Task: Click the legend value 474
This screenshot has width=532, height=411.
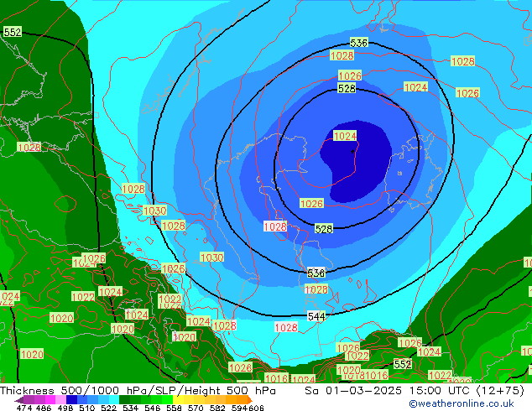Action: pyautogui.click(x=24, y=408)
